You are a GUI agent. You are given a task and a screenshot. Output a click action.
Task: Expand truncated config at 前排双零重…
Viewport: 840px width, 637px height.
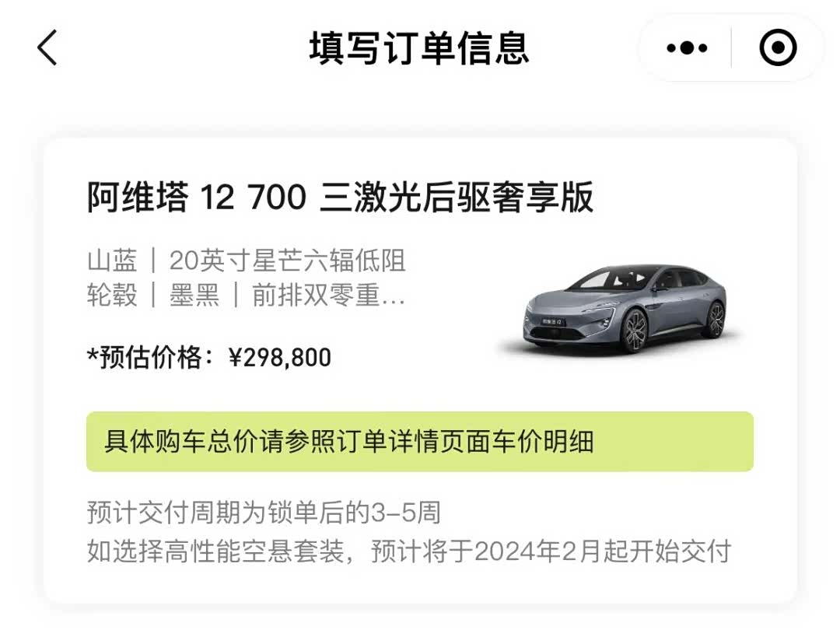click(328, 296)
